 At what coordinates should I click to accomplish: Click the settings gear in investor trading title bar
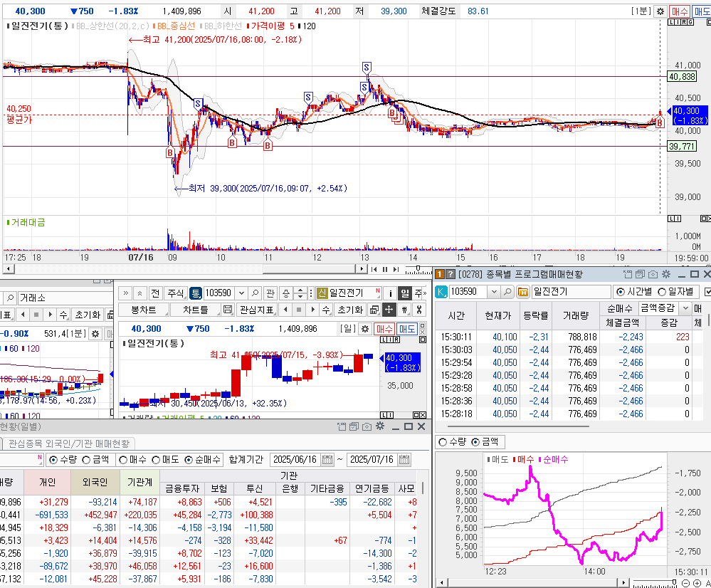380,426
